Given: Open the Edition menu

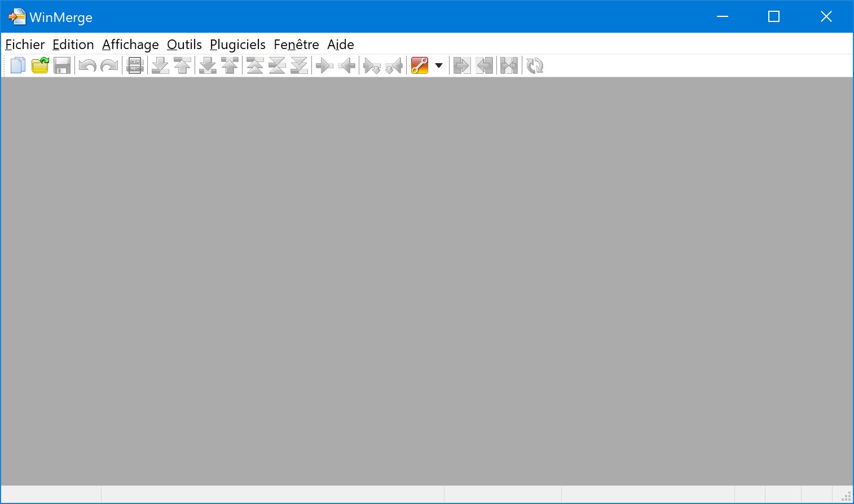Looking at the screenshot, I should [73, 45].
